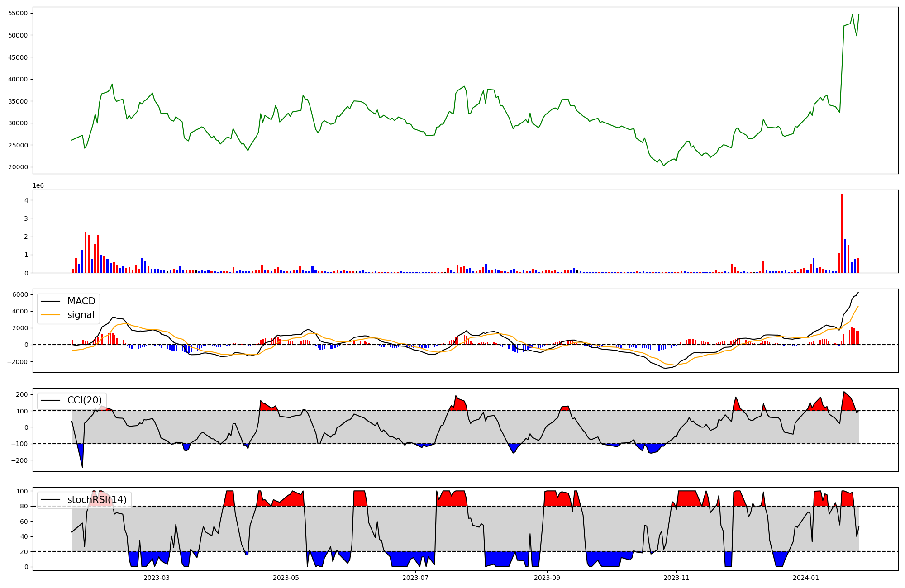Image resolution: width=905 pixels, height=588 pixels.
Task: Click the 2023-03 date tick label
Action: pos(157,578)
